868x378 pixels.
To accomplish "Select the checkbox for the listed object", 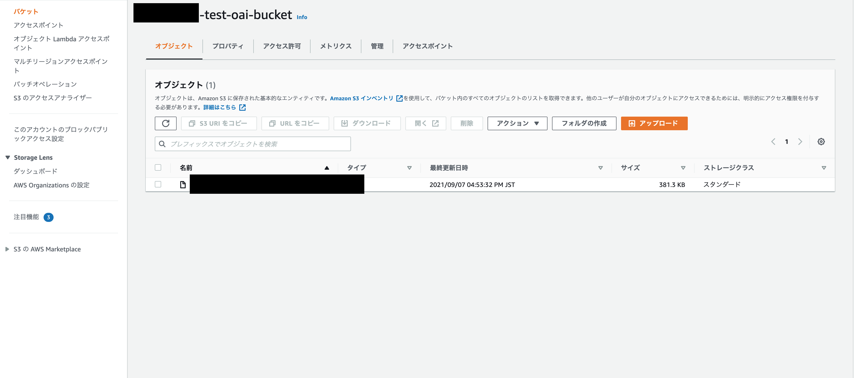I will pos(158,184).
